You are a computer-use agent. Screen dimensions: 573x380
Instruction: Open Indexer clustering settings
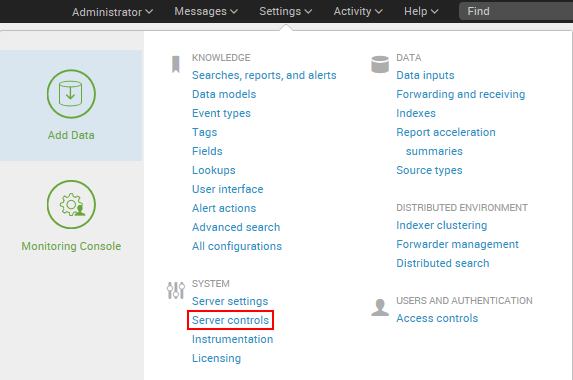(x=441, y=225)
